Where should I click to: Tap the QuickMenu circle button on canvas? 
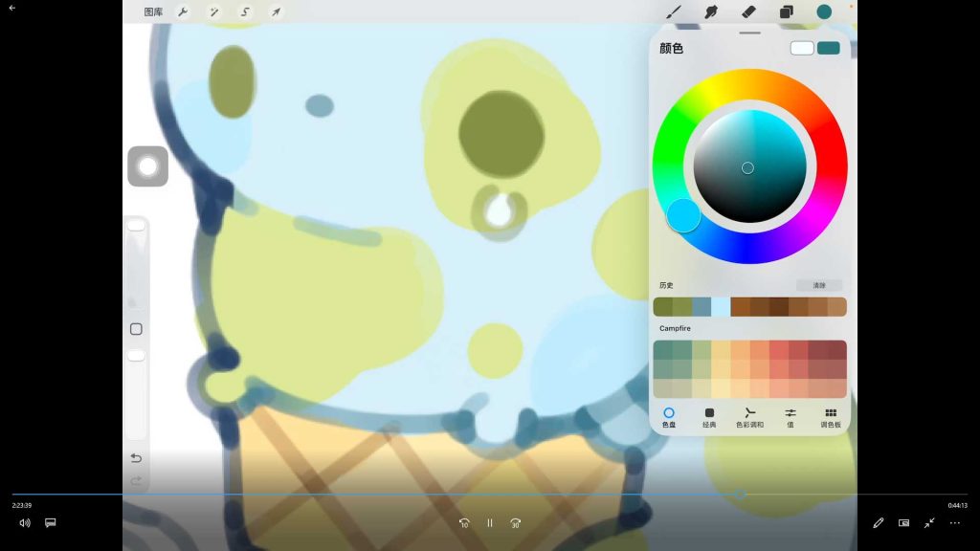click(x=148, y=166)
